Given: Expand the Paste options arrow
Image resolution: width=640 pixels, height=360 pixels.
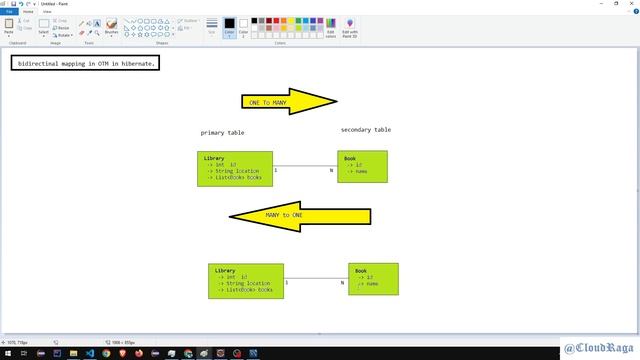Looking at the screenshot, I should [9, 36].
